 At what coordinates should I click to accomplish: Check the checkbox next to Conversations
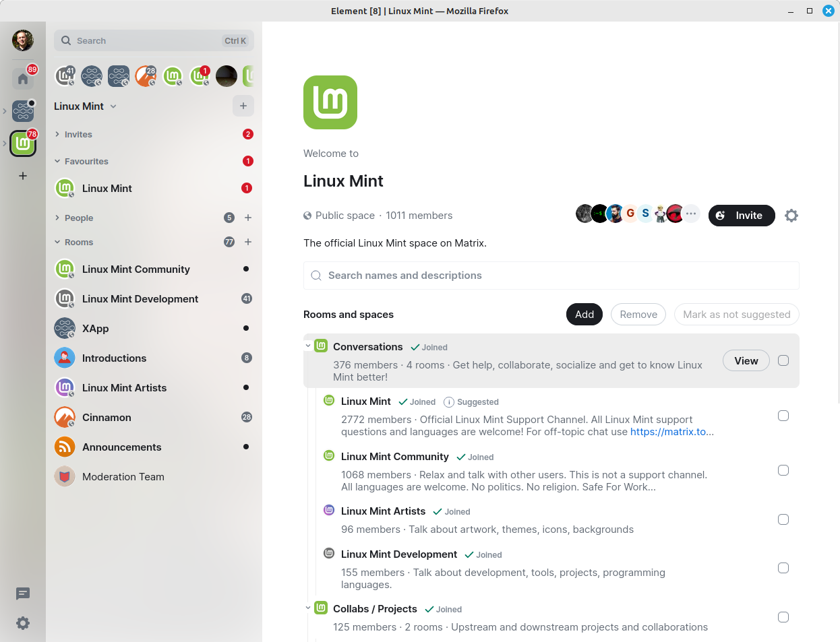tap(783, 360)
